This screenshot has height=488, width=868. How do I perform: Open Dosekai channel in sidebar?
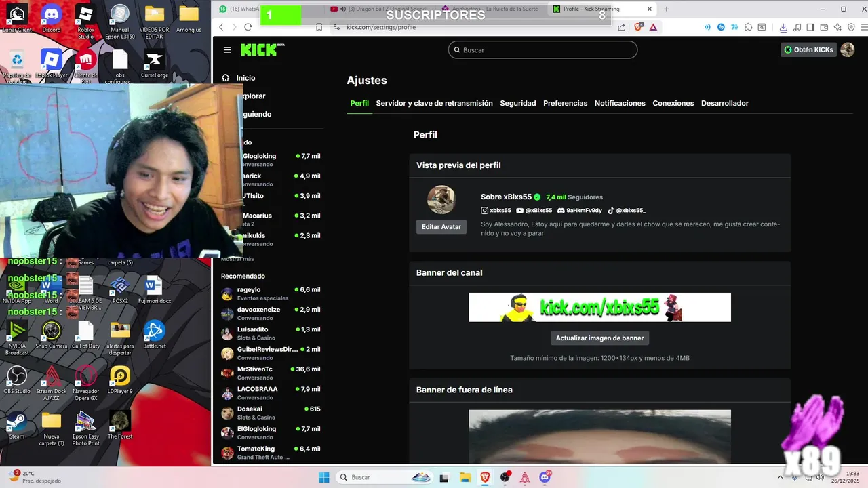[271, 413]
